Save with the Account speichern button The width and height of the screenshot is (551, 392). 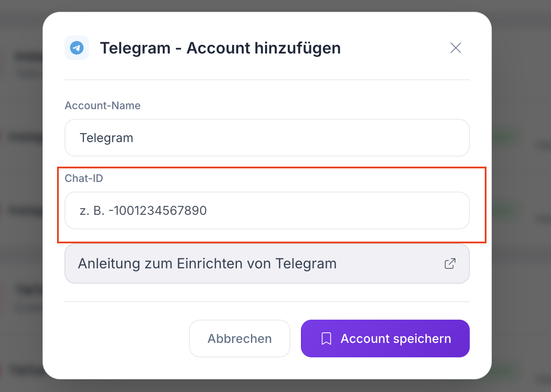click(385, 339)
